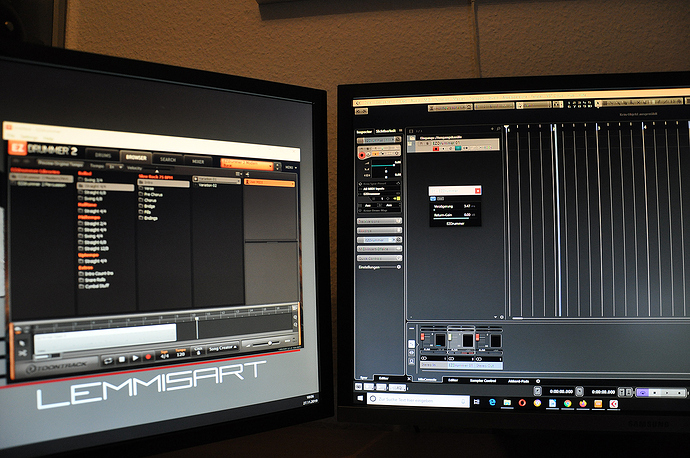Image resolution: width=690 pixels, height=458 pixels.
Task: Open the Chorus folder
Action: 147,200
